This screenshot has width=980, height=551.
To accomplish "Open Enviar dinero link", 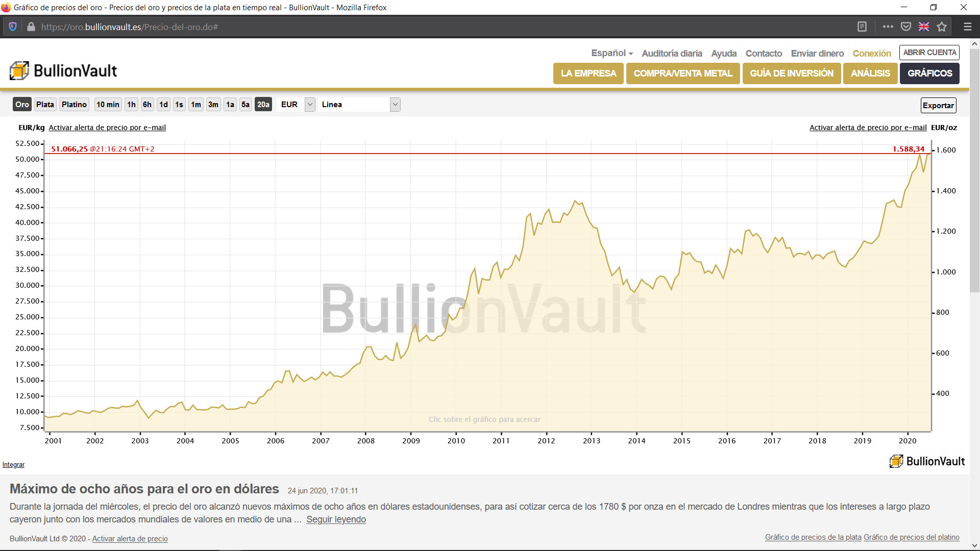I will pyautogui.click(x=817, y=54).
